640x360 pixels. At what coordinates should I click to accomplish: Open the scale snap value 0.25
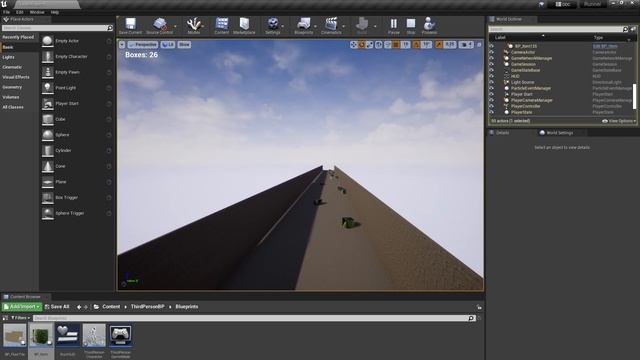[450, 44]
